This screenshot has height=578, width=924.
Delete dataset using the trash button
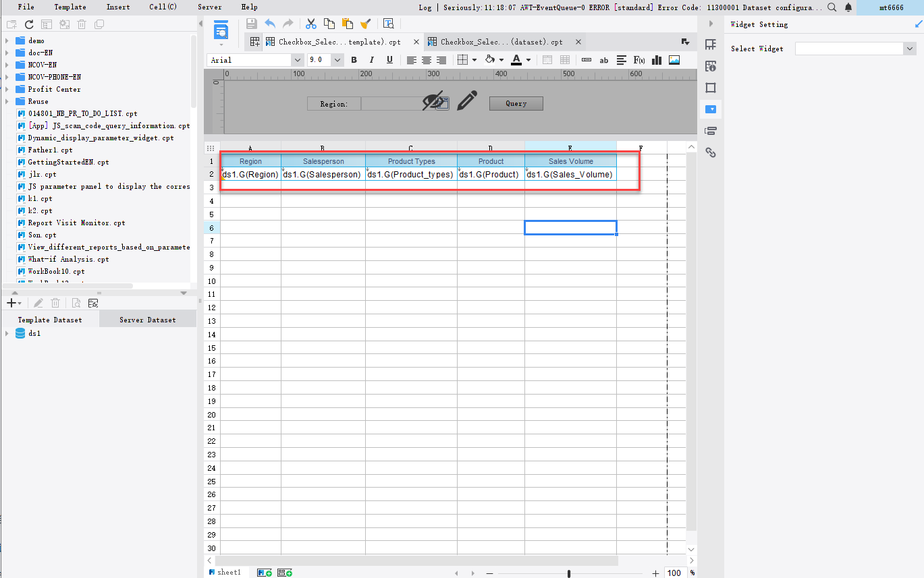55,302
